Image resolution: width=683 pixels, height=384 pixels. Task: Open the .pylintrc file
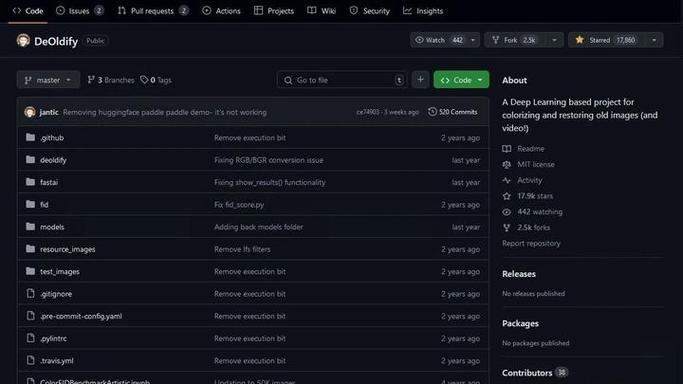click(x=53, y=338)
